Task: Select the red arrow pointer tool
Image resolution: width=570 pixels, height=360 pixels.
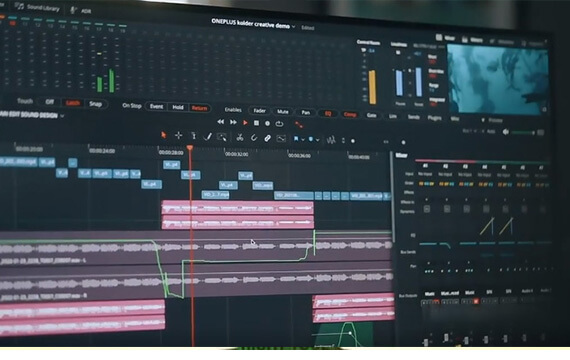Action: [164, 135]
